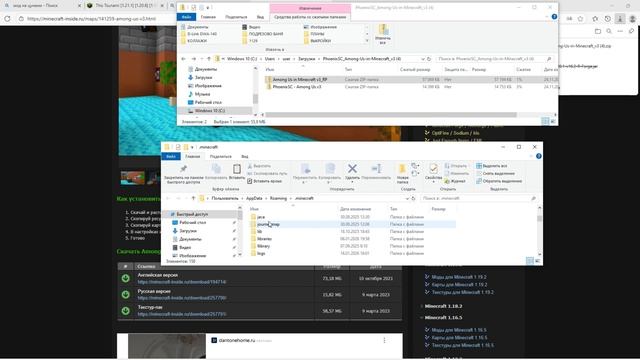The width and height of the screenshot is (640, 360).
Task: Select the journeymap folder row
Action: pyautogui.click(x=353, y=224)
